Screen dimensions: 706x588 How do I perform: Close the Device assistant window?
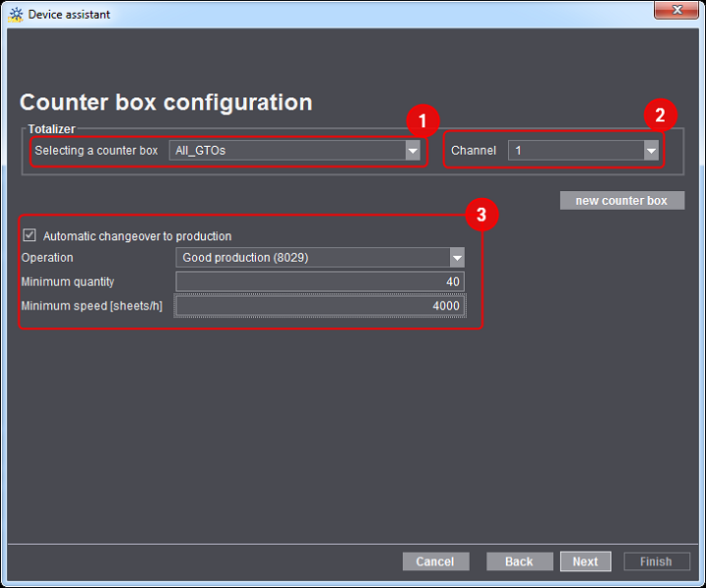(x=676, y=11)
